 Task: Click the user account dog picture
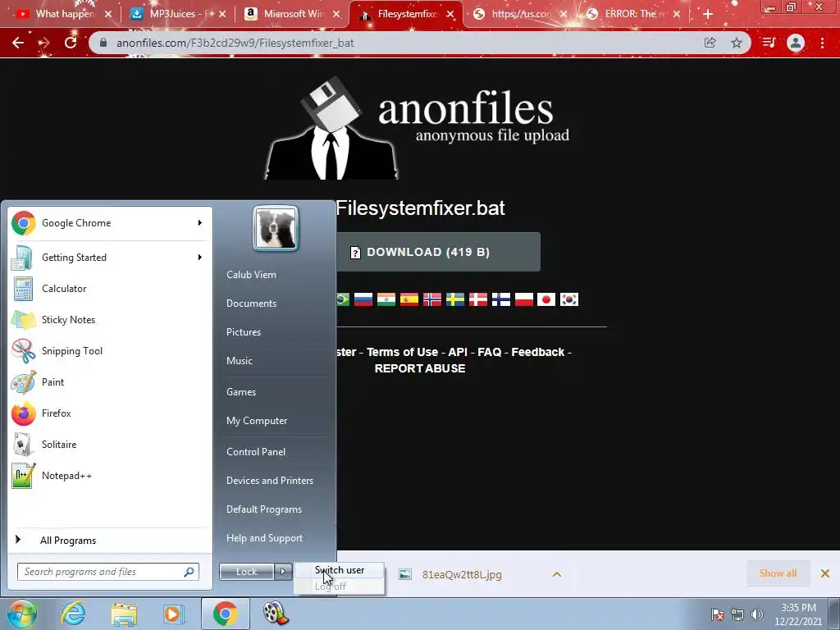tap(276, 228)
